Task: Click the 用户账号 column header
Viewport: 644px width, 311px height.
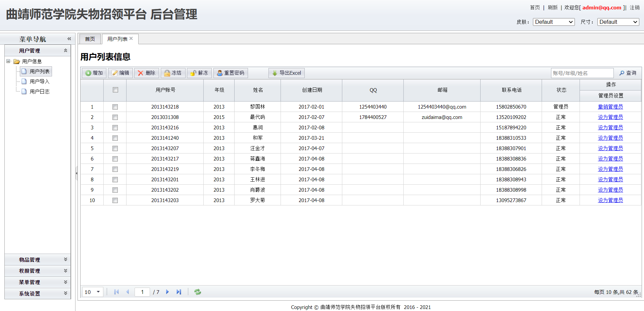Action: (x=165, y=90)
